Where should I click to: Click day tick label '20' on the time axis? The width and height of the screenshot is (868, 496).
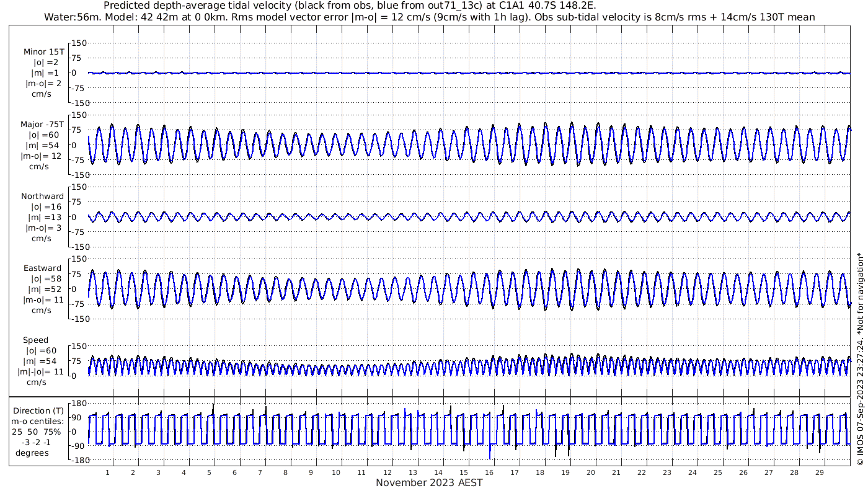[x=590, y=472]
